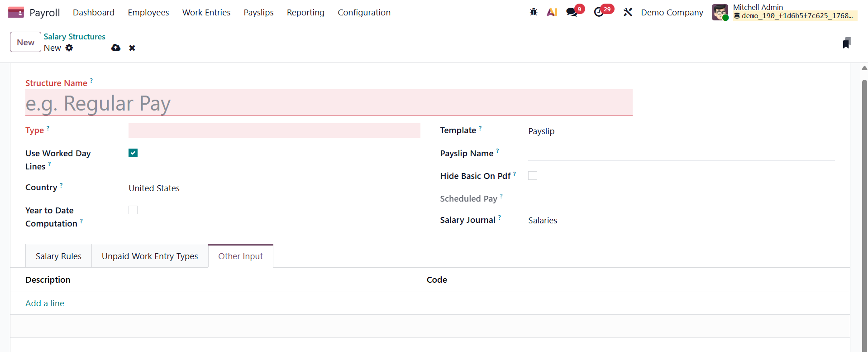Click the Code column header
The height and width of the screenshot is (352, 868).
[437, 280]
